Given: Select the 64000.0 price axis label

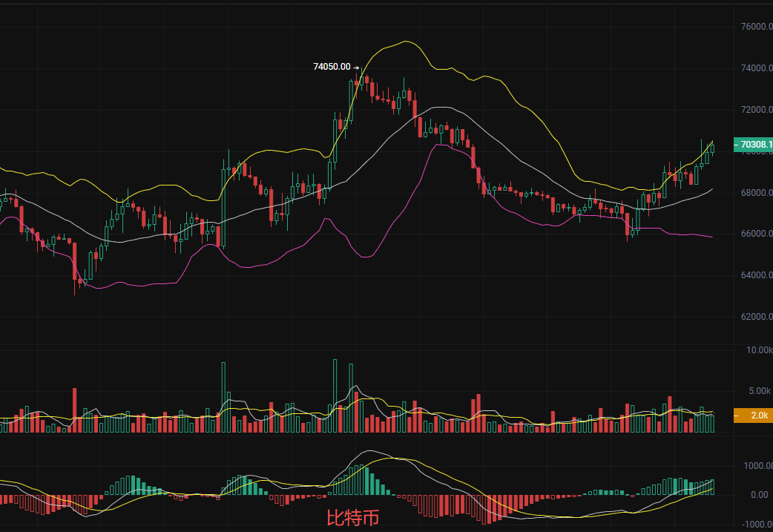Looking at the screenshot, I should (751, 275).
